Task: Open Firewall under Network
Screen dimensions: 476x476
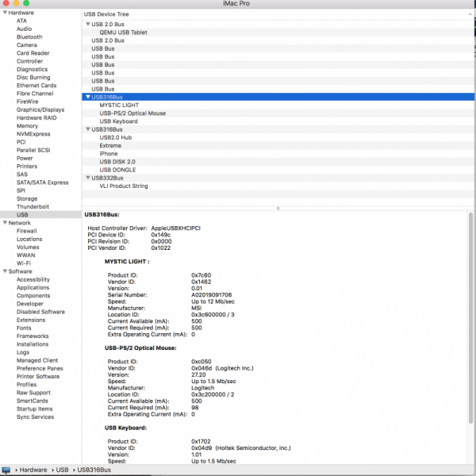Action: click(x=26, y=231)
